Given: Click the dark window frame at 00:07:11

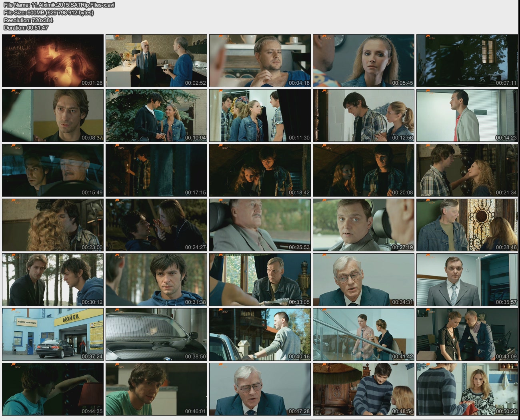Looking at the screenshot, I should 467,61.
